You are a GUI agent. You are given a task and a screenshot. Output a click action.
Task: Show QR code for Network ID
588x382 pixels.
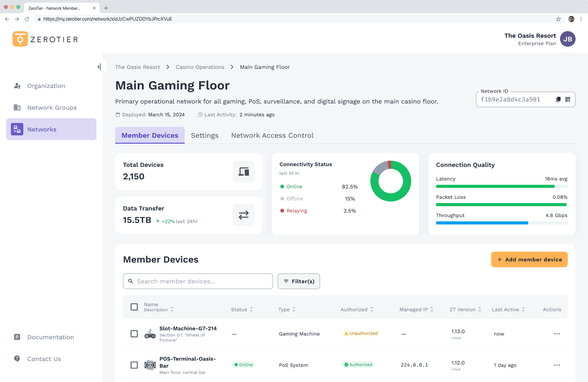pos(568,100)
